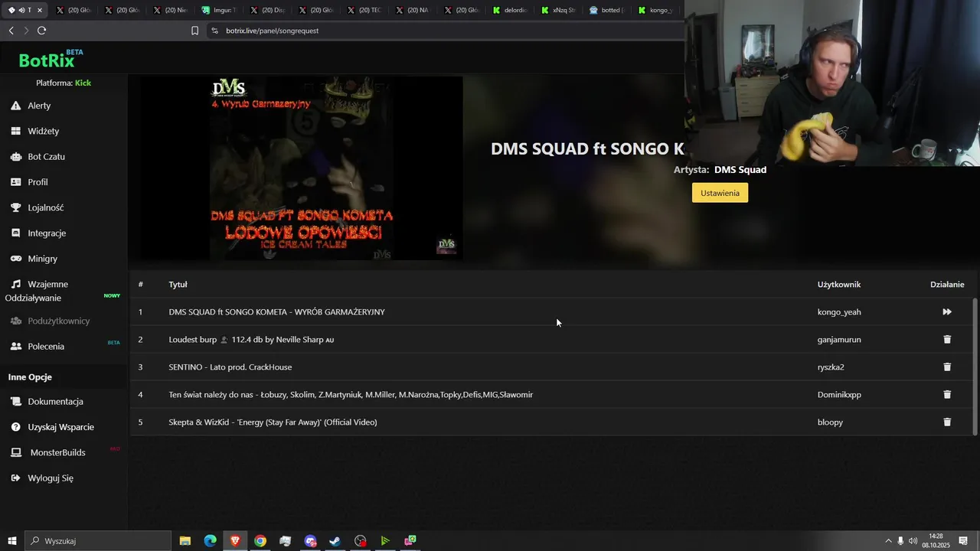
Task: Click the BotRix logo
Action: 51,60
